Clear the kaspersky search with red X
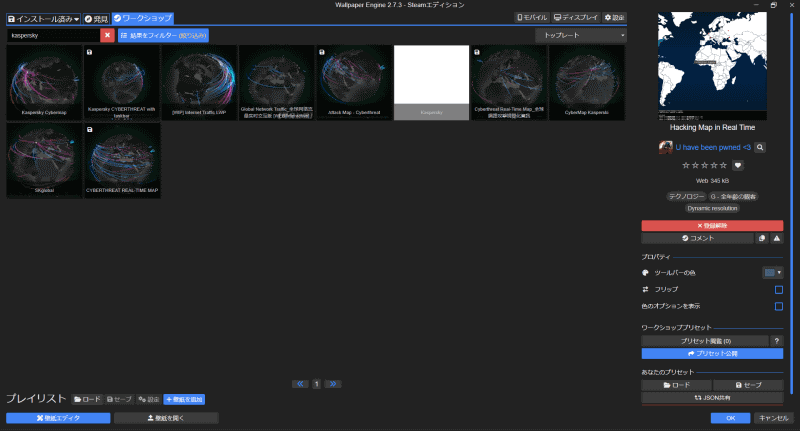 coord(107,35)
